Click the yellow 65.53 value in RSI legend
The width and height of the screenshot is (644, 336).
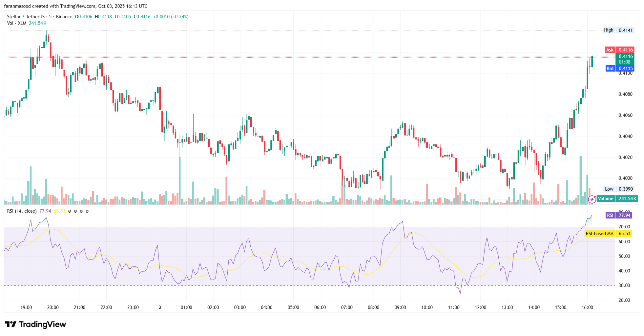[59, 211]
